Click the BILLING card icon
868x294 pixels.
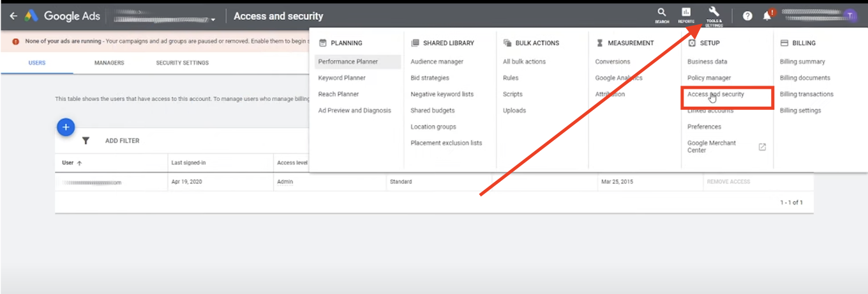[x=784, y=43]
